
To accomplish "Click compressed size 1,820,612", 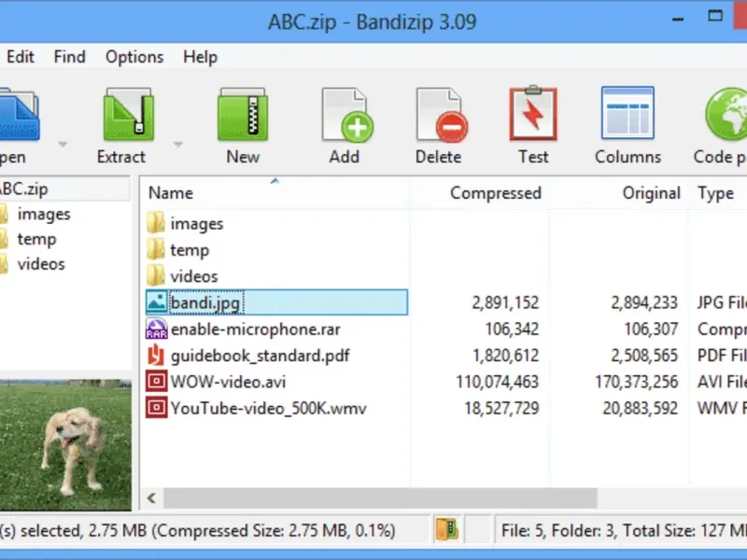I will click(506, 357).
